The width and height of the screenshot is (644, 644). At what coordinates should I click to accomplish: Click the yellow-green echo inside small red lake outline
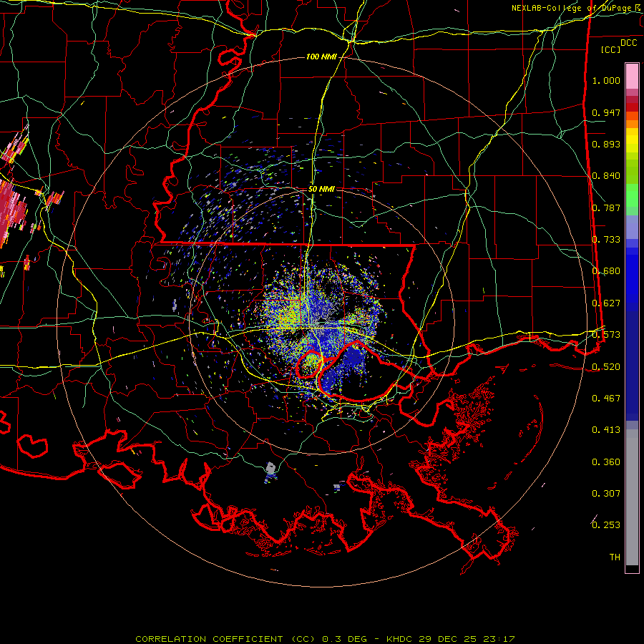[312, 363]
